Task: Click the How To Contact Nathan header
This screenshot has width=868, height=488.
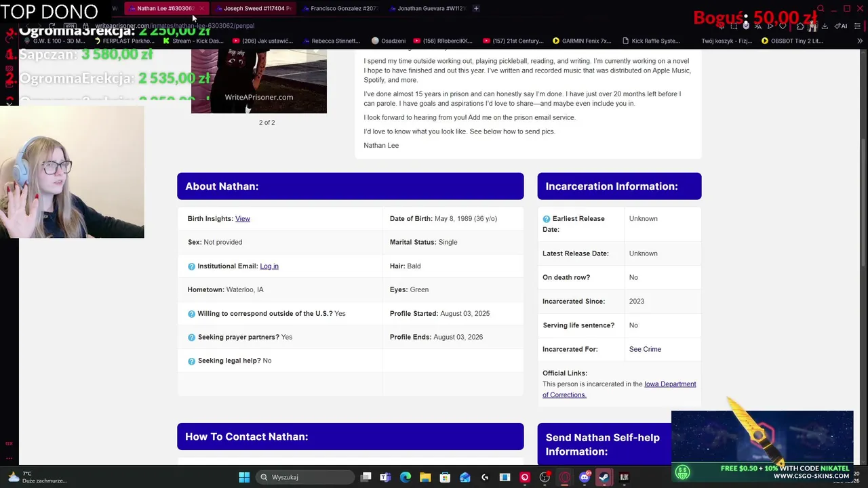Action: [350, 436]
